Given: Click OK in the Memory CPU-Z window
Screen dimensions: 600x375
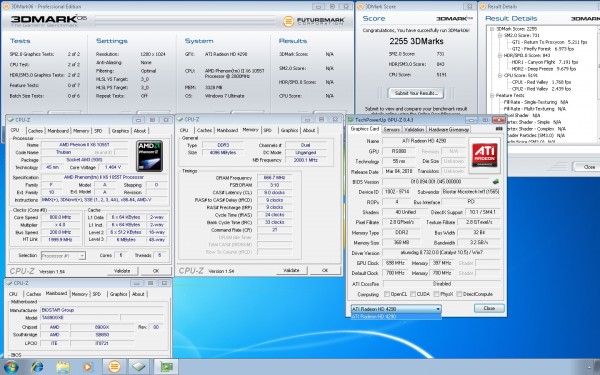Looking at the screenshot, I should point(325,270).
